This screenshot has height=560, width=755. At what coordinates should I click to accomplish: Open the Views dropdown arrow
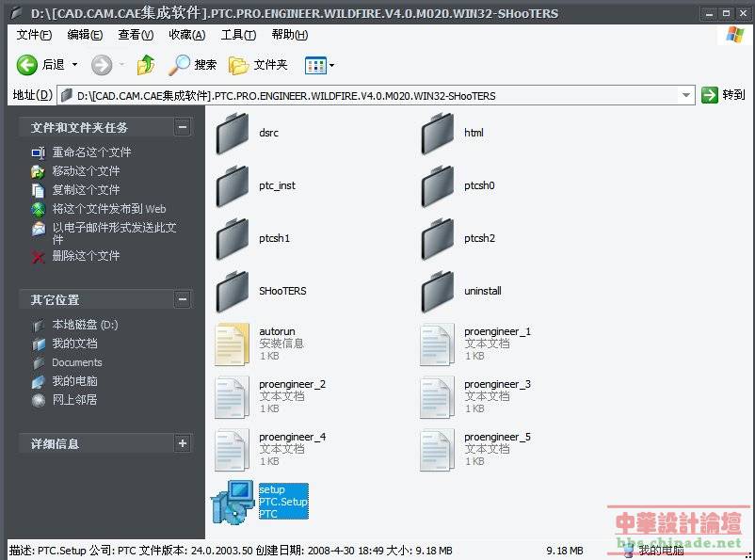click(331, 65)
